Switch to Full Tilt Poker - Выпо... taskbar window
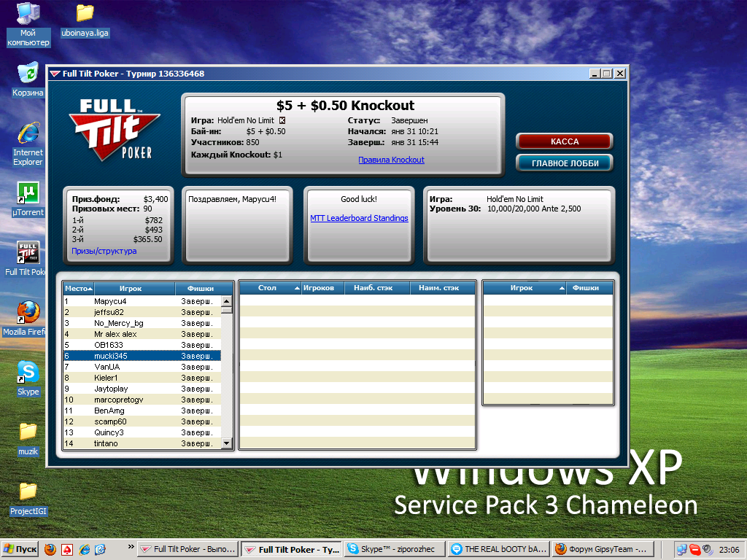747x560 pixels. (187, 550)
